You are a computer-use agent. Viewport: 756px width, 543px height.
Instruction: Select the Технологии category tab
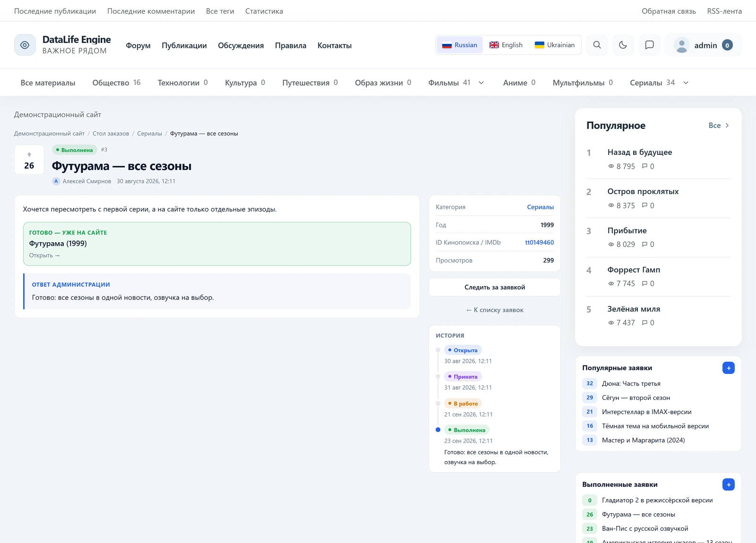tap(182, 83)
